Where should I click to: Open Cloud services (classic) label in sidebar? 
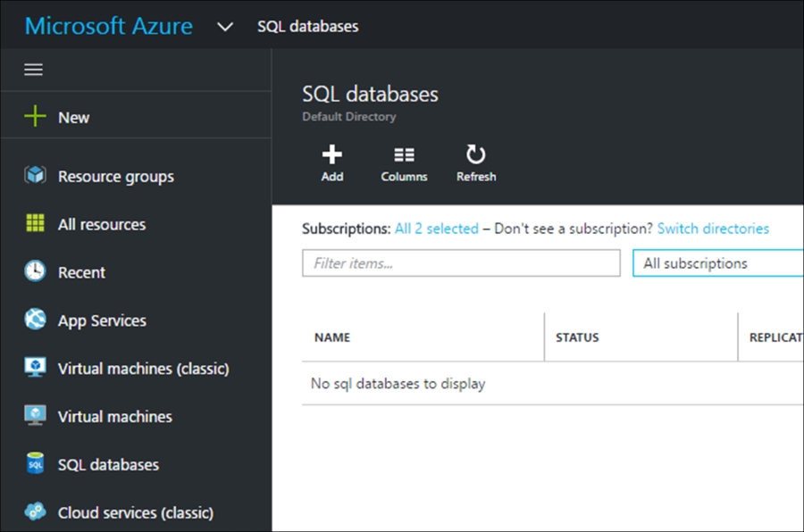[136, 512]
